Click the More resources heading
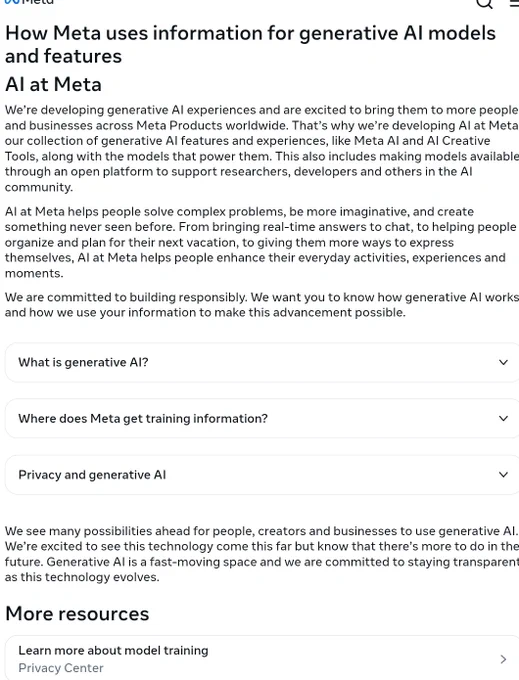 pyautogui.click(x=77, y=614)
